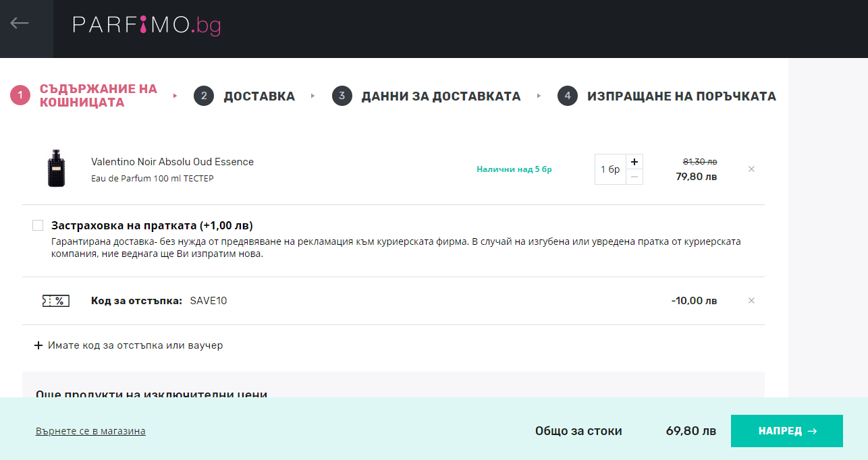Click the quantity field showing 1 бр
Image resolution: width=868 pixels, height=460 pixels.
[610, 169]
